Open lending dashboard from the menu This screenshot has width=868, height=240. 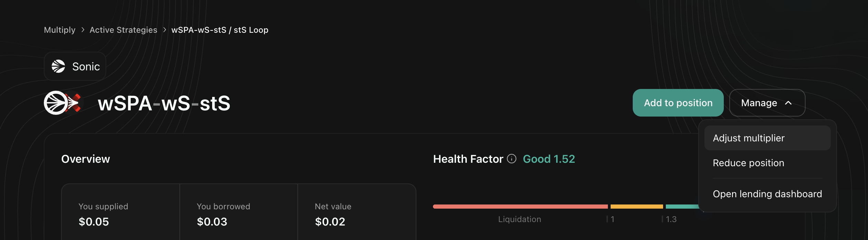pos(767,194)
